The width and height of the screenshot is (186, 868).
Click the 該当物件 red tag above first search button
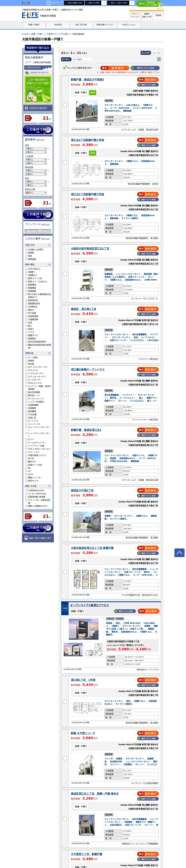coord(28,118)
